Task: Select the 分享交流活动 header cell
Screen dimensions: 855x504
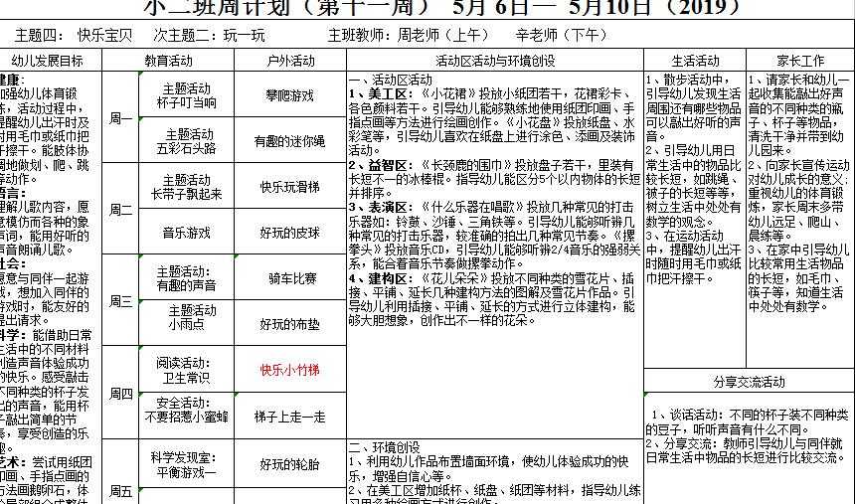Action: click(749, 382)
